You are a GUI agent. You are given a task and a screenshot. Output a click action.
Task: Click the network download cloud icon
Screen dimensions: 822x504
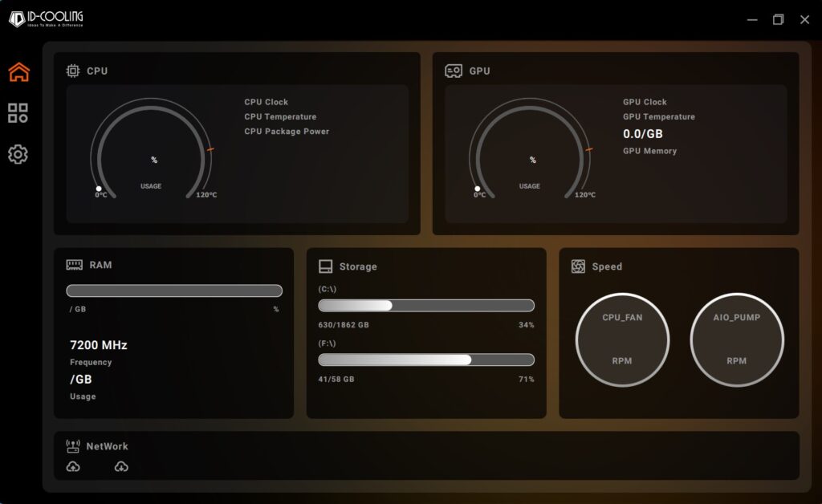point(121,466)
